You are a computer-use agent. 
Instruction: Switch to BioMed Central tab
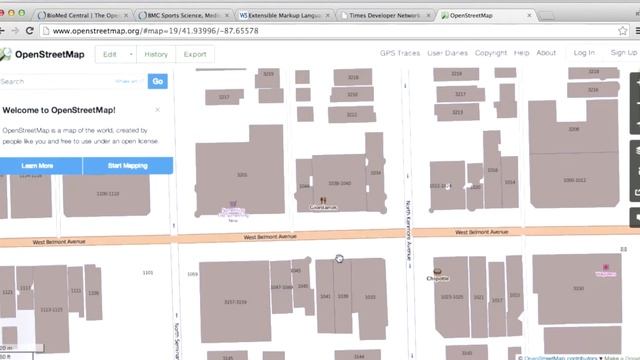pos(82,15)
